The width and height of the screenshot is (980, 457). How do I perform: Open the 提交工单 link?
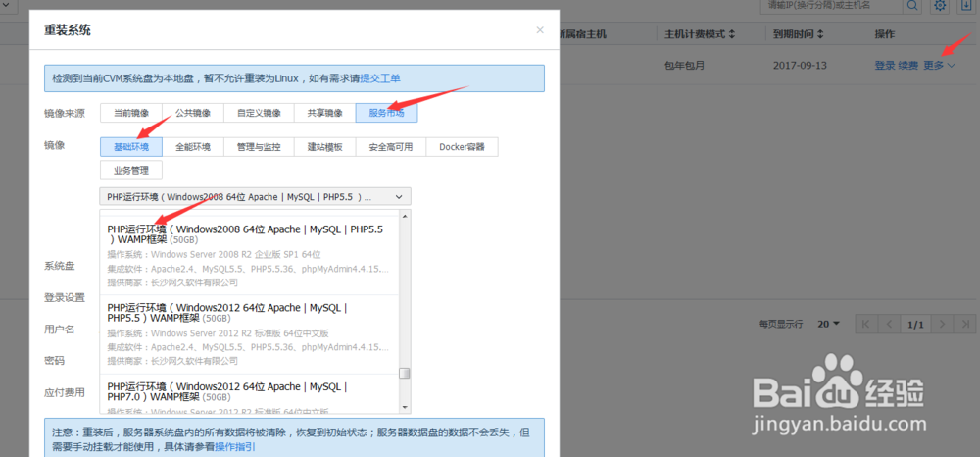pos(380,78)
